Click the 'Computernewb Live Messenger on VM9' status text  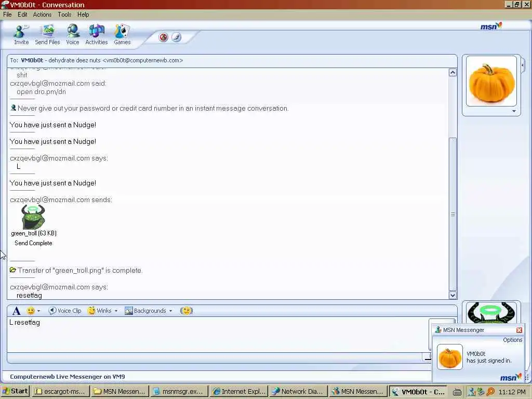click(x=67, y=377)
